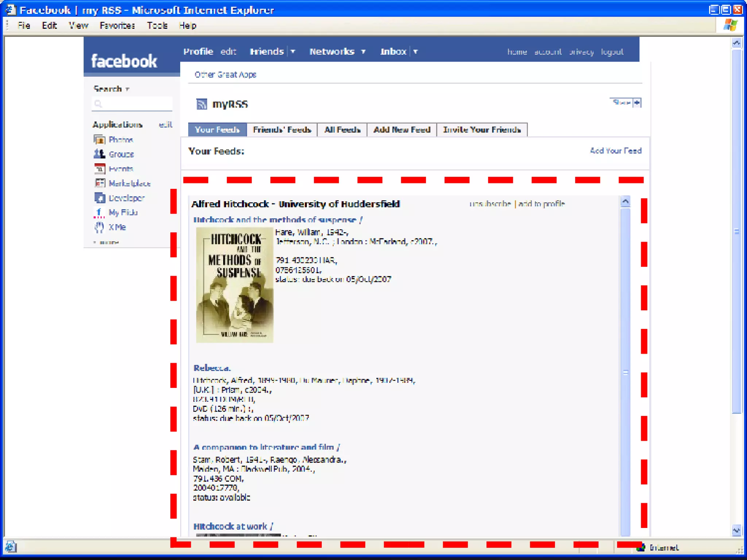This screenshot has width=747, height=560.
Task: Click the X Me application icon
Action: tap(99, 227)
